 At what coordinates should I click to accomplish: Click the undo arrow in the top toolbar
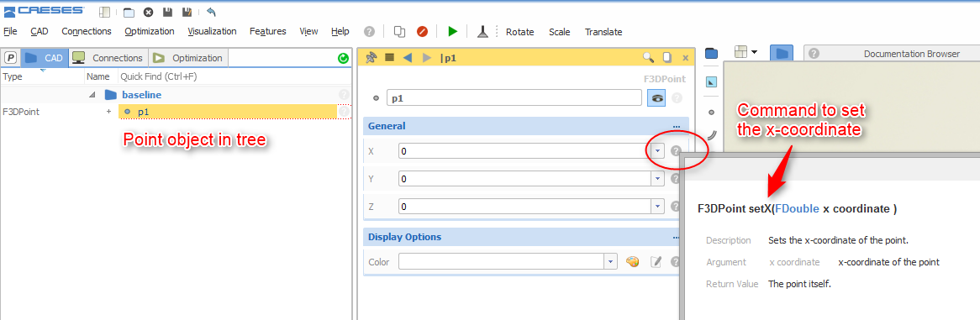(x=211, y=12)
